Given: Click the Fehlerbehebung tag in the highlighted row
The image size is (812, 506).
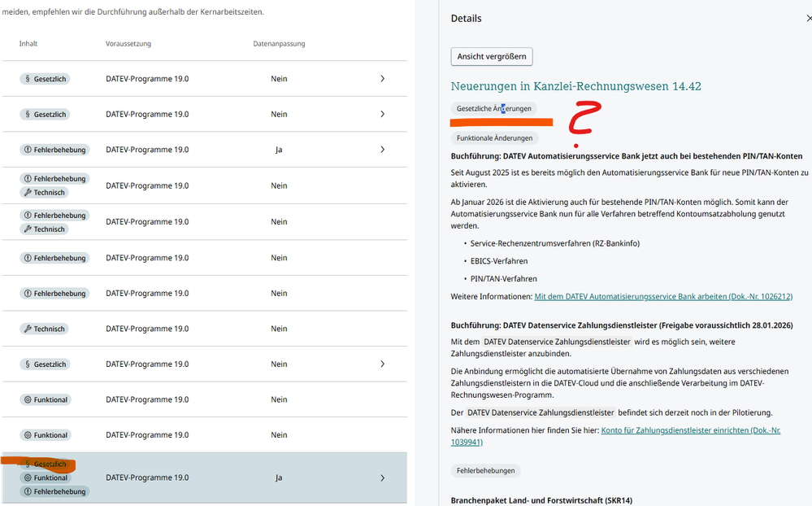Looking at the screenshot, I should tap(55, 491).
